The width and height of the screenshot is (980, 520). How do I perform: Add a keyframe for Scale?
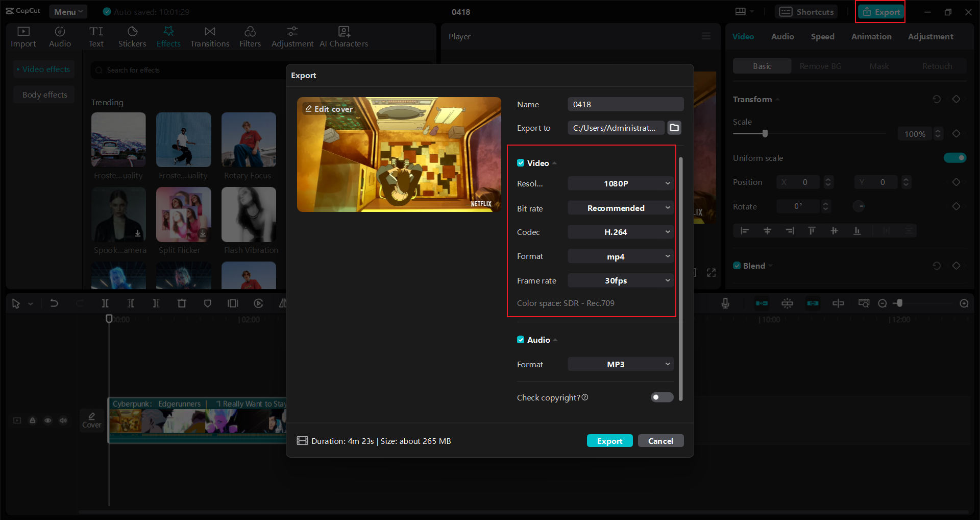coord(957,134)
